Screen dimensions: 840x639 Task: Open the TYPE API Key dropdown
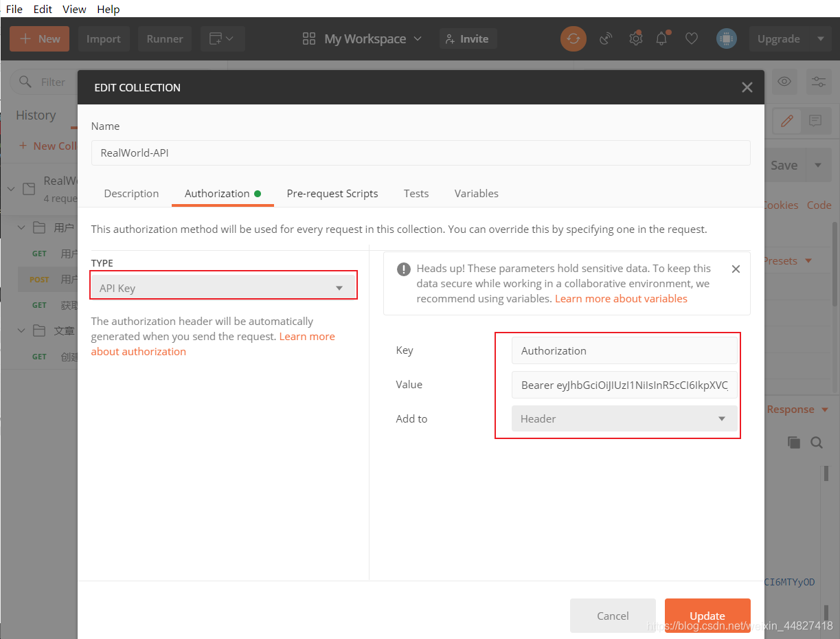click(x=223, y=288)
